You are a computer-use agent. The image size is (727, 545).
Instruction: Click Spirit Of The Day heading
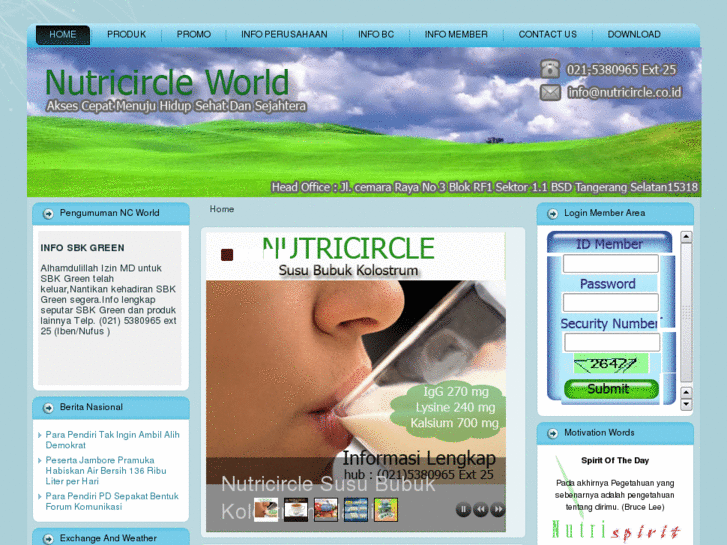[615, 461]
